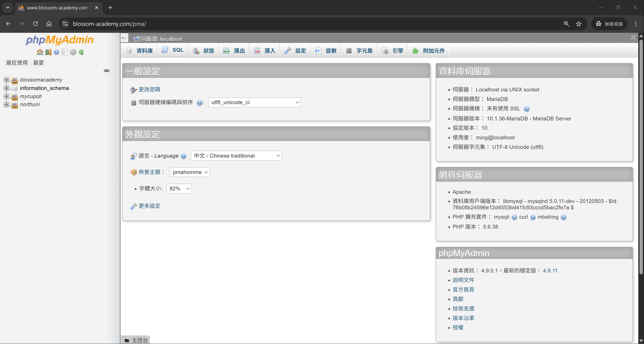Image resolution: width=644 pixels, height=344 pixels.
Task: Expand the blossomacademy database tree
Action: pyautogui.click(x=7, y=80)
